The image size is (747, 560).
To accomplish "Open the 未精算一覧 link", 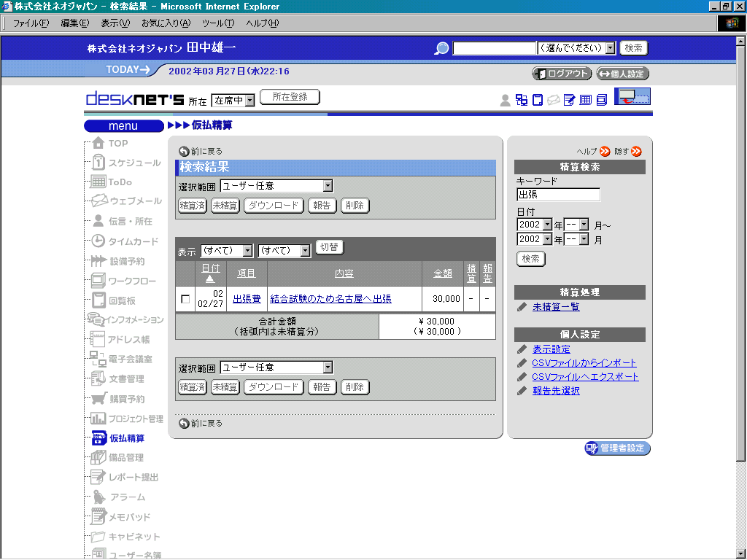I will click(x=556, y=307).
